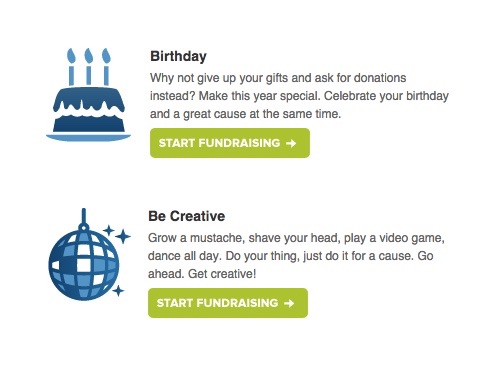Viewport: 497px width, 382px height.
Task: Click the white frosting layer on cake
Action: click(88, 112)
